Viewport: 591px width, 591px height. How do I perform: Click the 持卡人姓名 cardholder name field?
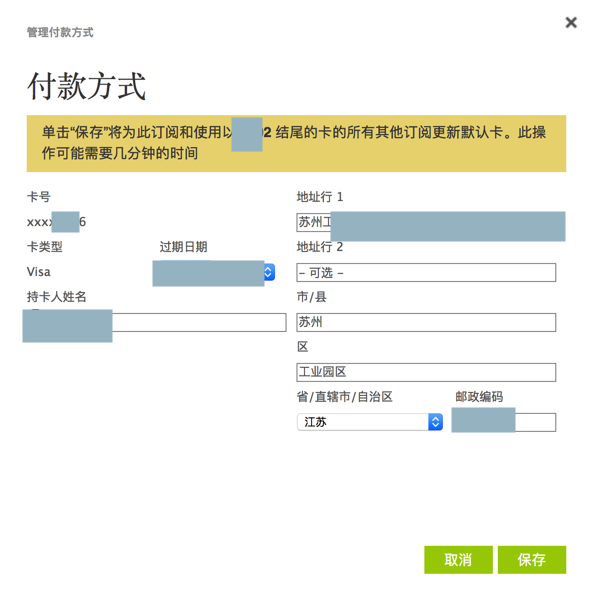156,322
